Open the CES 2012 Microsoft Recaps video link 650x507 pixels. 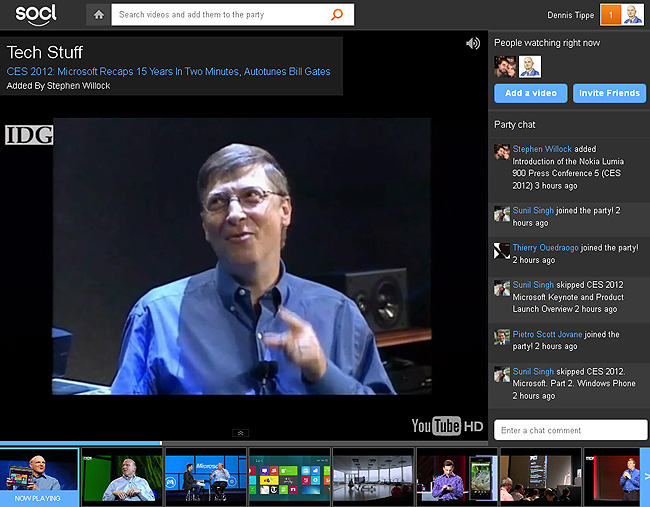(168, 71)
